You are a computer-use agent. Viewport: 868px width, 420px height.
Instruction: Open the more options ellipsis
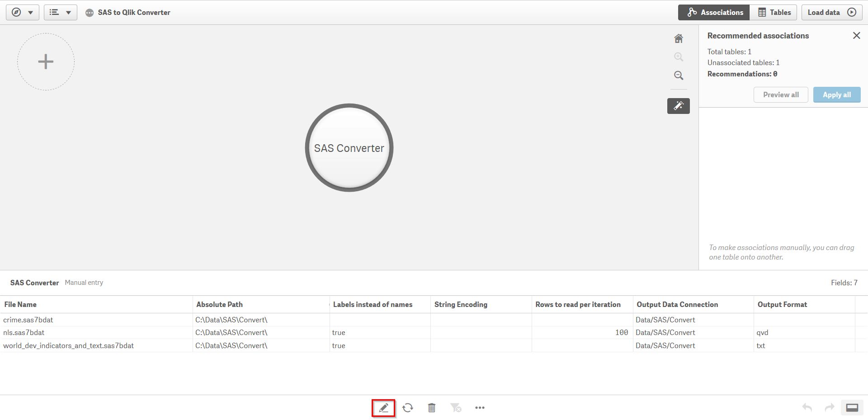coord(480,408)
